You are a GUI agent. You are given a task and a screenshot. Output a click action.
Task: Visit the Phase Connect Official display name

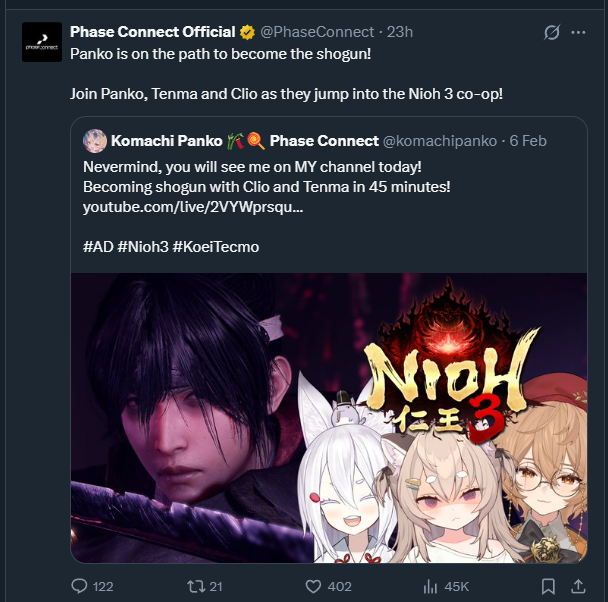[x=152, y=32]
